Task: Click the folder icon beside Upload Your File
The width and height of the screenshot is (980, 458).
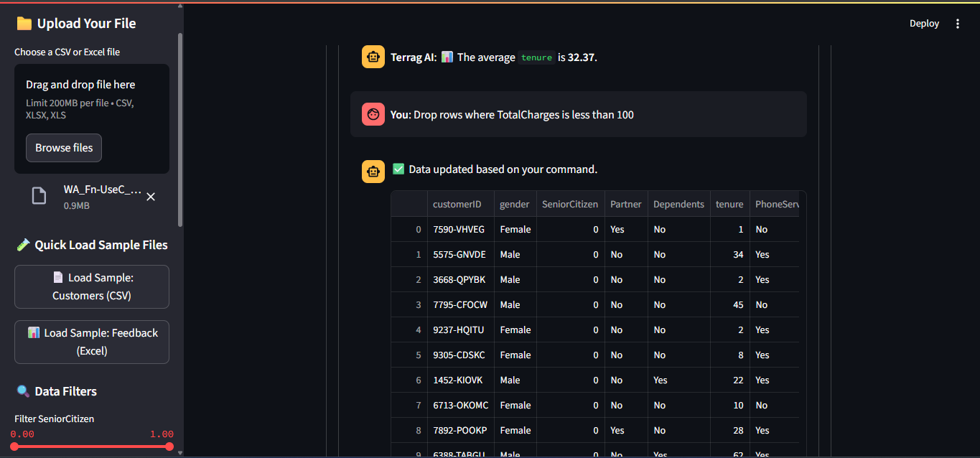Action: point(24,24)
